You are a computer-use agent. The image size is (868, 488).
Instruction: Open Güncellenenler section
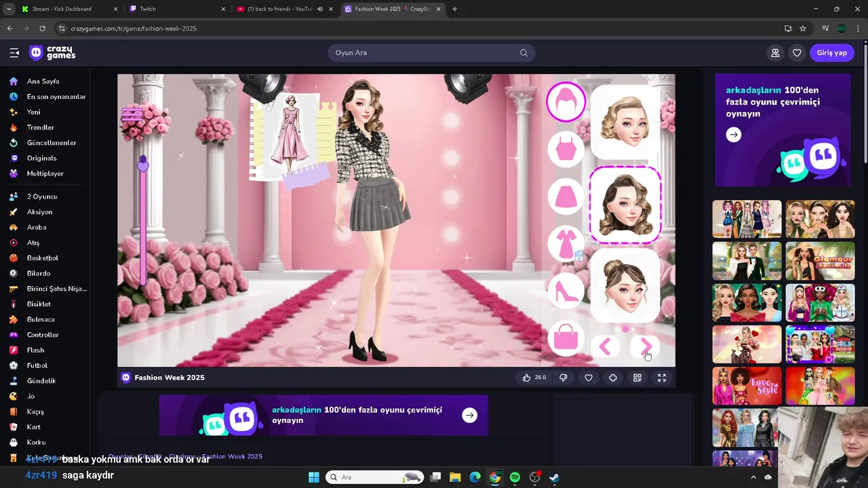coord(45,143)
